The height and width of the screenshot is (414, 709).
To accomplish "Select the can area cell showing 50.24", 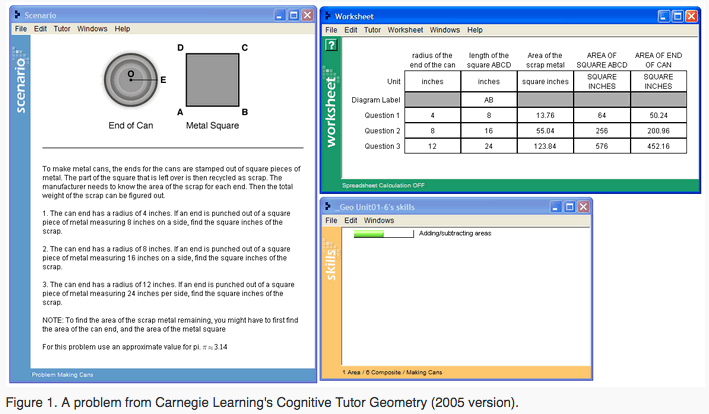I will click(x=658, y=115).
